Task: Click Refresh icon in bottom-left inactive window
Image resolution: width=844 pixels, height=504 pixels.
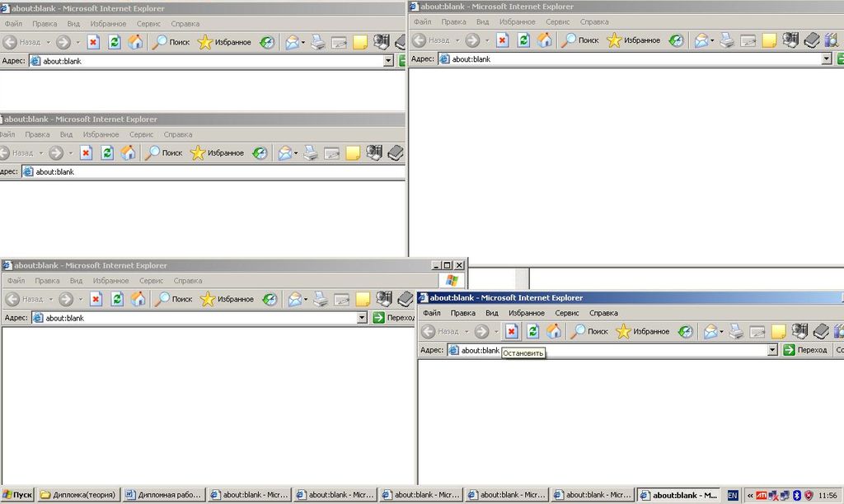Action: pos(117,299)
